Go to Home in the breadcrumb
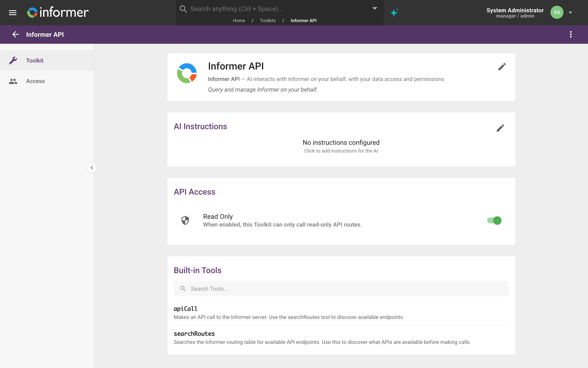 239,20
